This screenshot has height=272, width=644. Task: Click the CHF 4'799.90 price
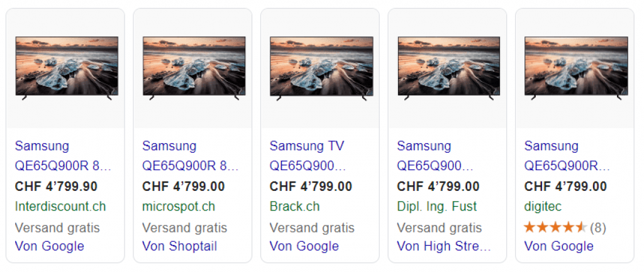[57, 187]
